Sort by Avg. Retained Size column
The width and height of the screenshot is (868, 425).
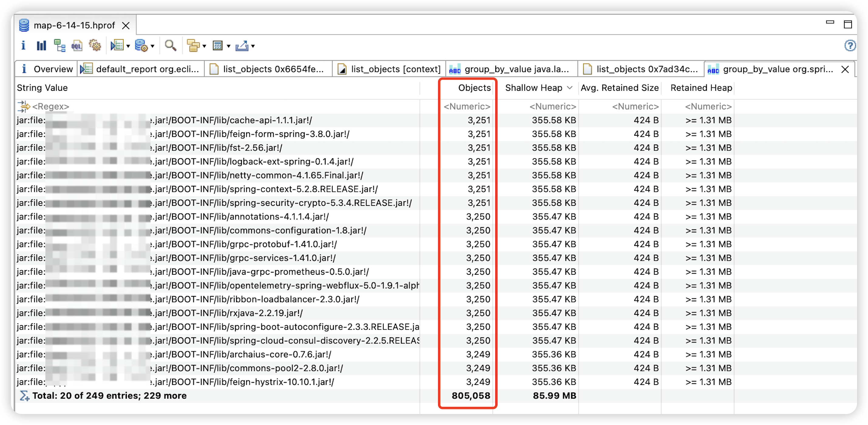(620, 88)
